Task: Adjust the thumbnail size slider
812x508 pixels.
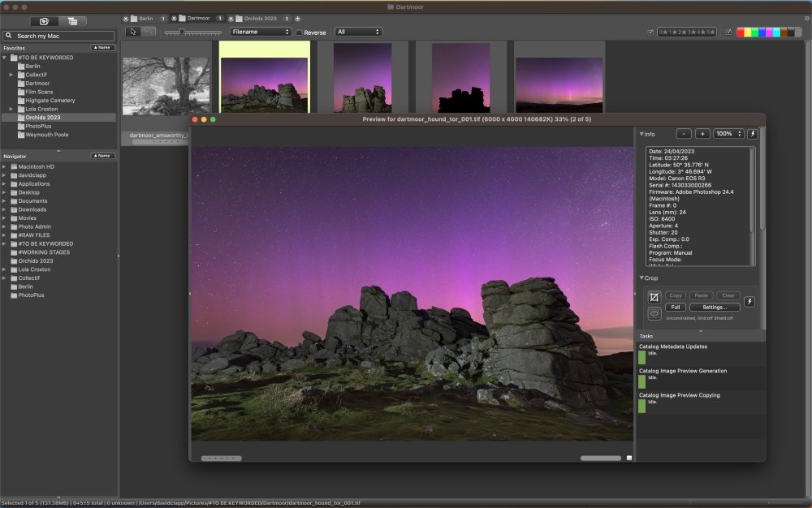Action: [x=192, y=32]
